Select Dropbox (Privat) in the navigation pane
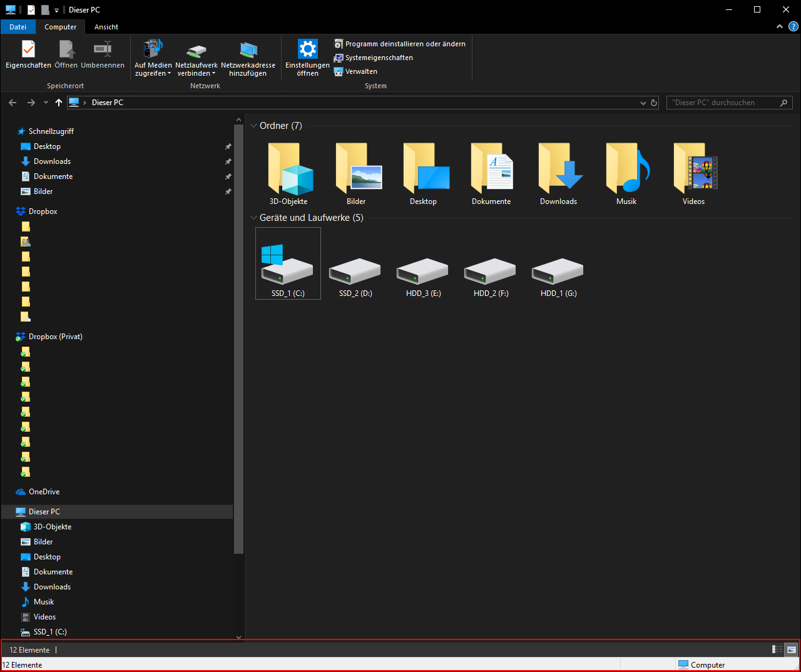The height and width of the screenshot is (672, 801). (56, 337)
